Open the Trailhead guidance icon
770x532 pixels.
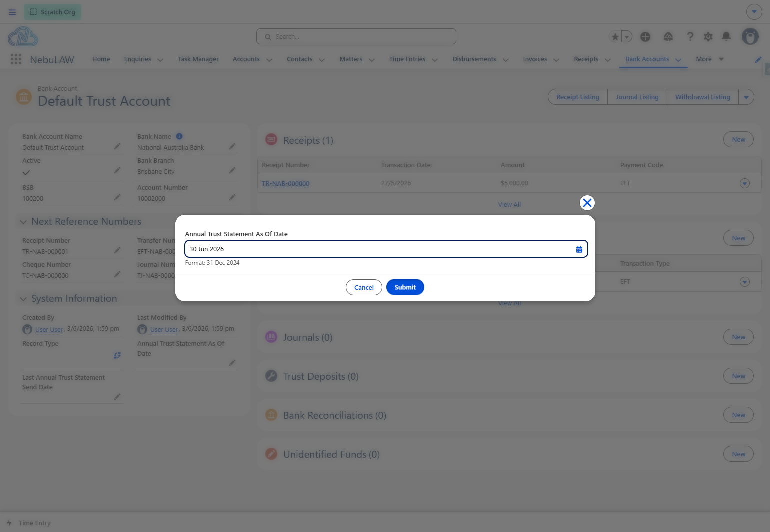pos(668,36)
